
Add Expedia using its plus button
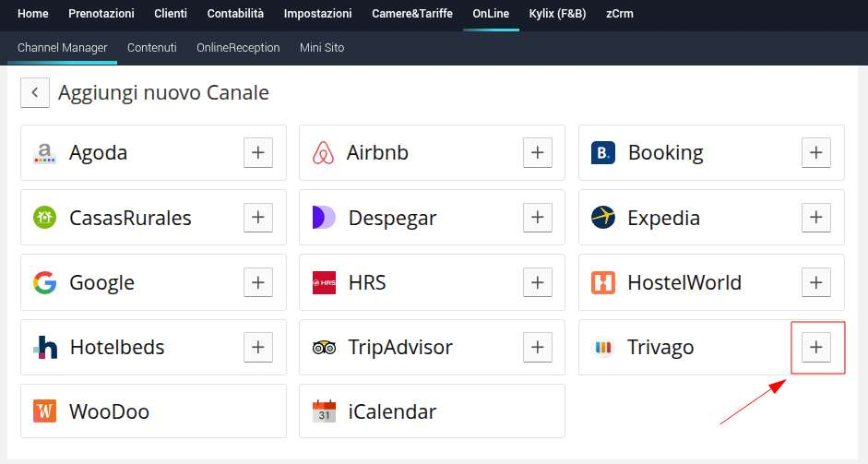click(x=815, y=218)
